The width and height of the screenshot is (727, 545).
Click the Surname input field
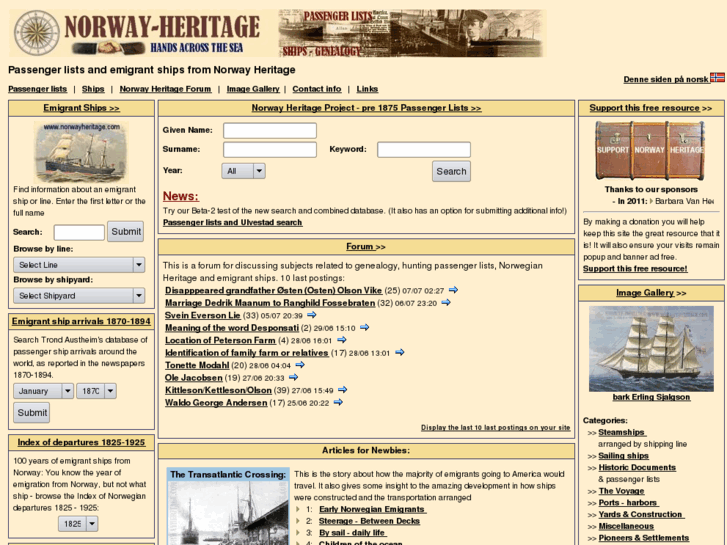tap(270, 149)
